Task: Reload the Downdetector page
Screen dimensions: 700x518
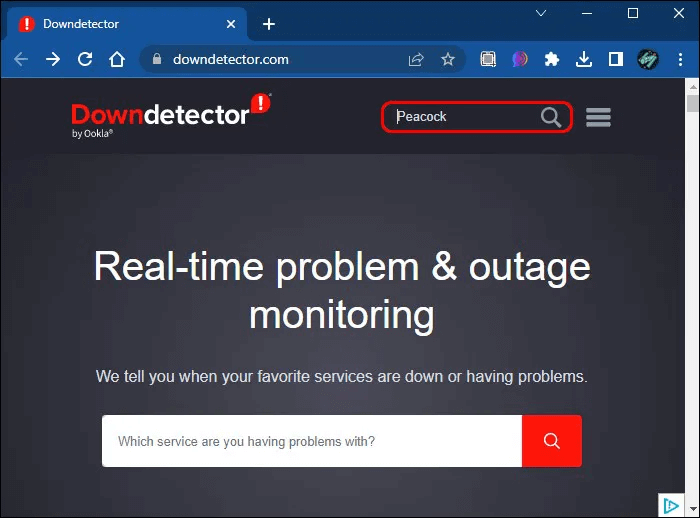Action: pyautogui.click(x=85, y=59)
